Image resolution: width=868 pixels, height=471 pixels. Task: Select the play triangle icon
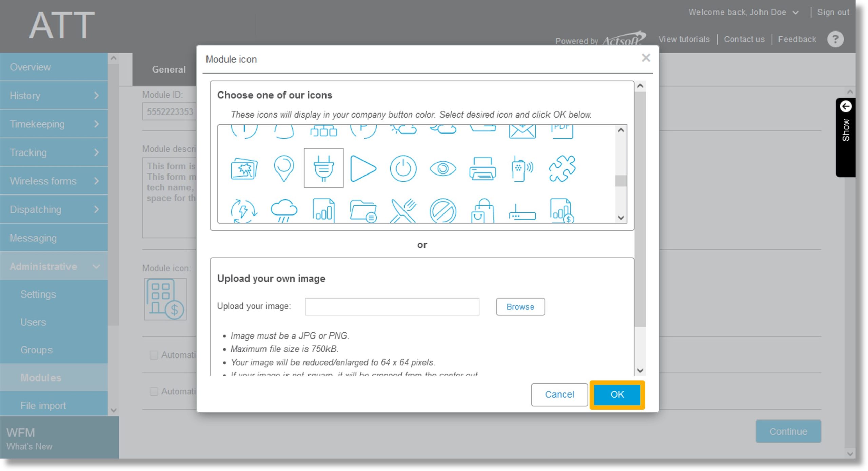click(x=363, y=168)
